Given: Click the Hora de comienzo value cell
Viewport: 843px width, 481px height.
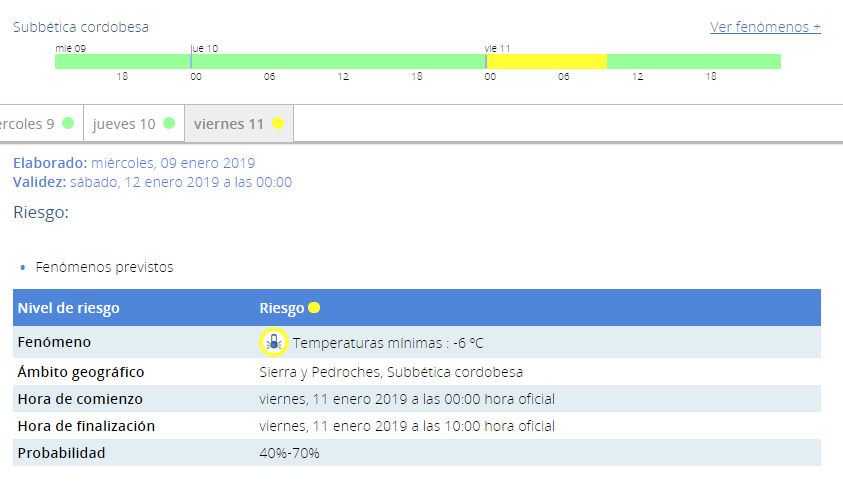Looking at the screenshot, I should (x=407, y=399).
